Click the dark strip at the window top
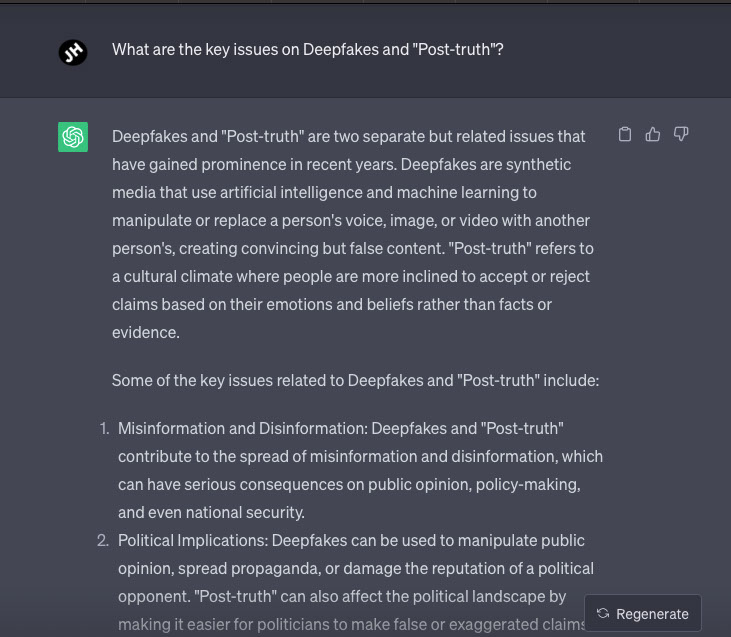 tap(365, 2)
